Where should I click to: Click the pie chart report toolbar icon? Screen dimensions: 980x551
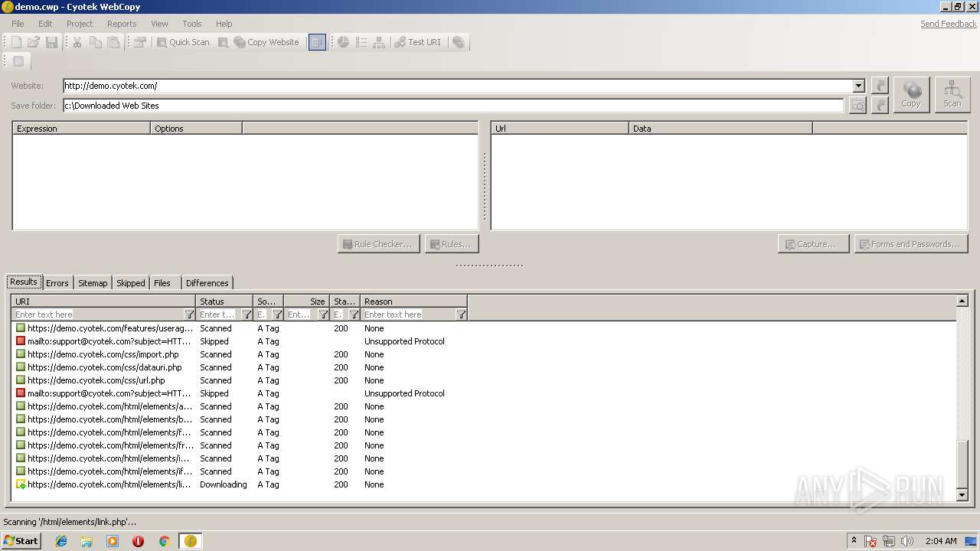point(344,43)
